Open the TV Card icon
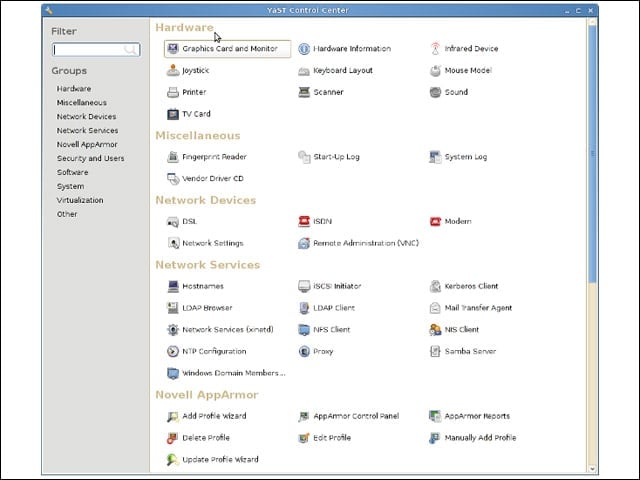The width and height of the screenshot is (640, 480). (x=173, y=114)
